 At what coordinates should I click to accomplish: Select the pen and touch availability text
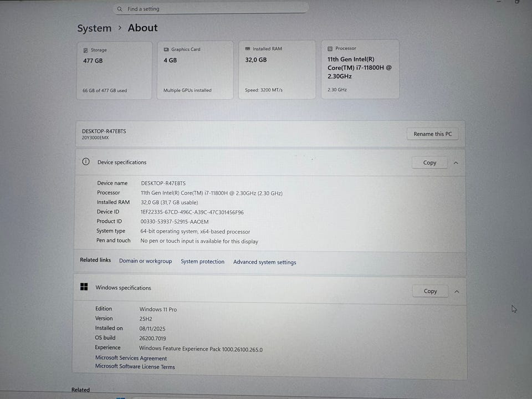click(x=199, y=241)
